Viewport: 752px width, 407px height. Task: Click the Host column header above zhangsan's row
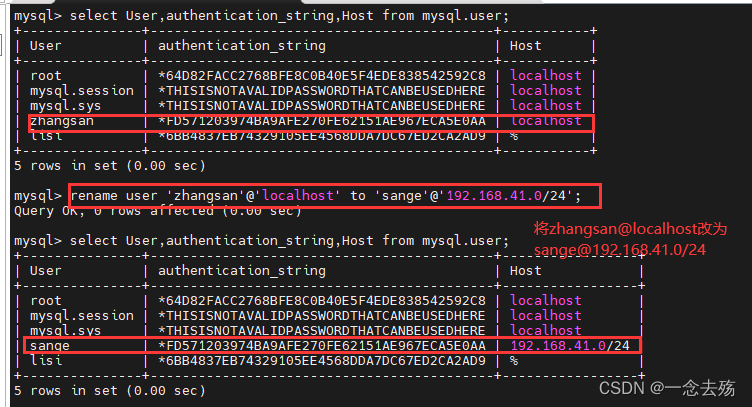526,45
